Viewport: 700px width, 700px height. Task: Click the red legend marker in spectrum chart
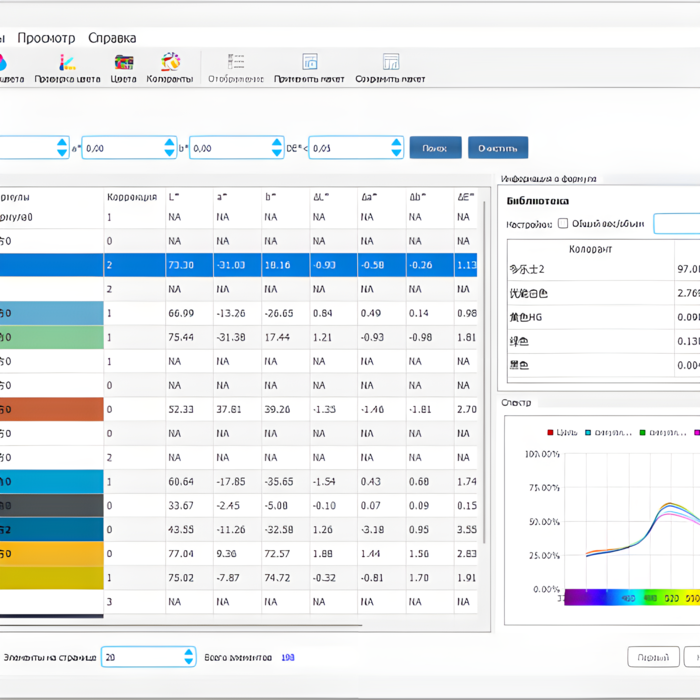(x=550, y=433)
